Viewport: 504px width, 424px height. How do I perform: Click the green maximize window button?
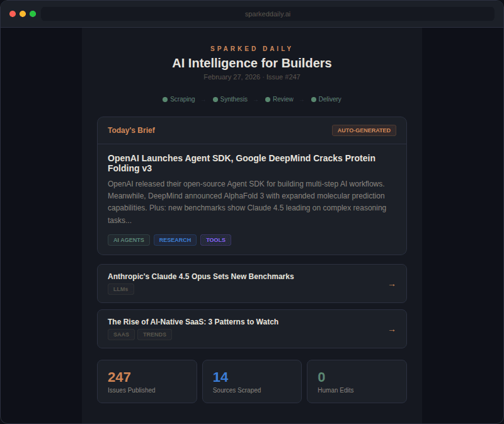(x=33, y=14)
